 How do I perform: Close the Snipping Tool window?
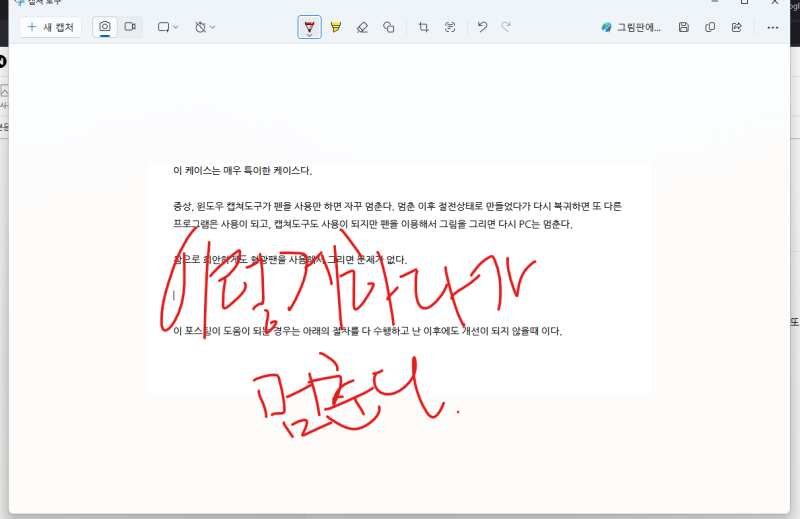774,2
